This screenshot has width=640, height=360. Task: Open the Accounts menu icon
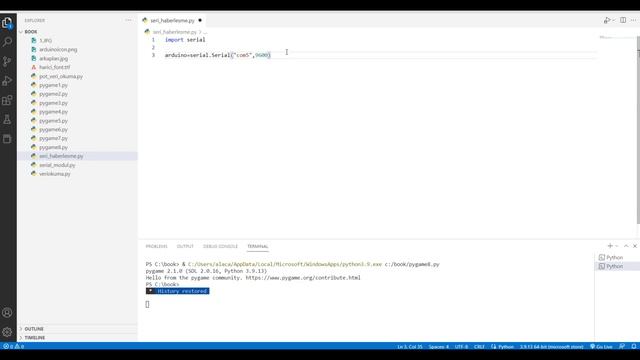pos(7,313)
